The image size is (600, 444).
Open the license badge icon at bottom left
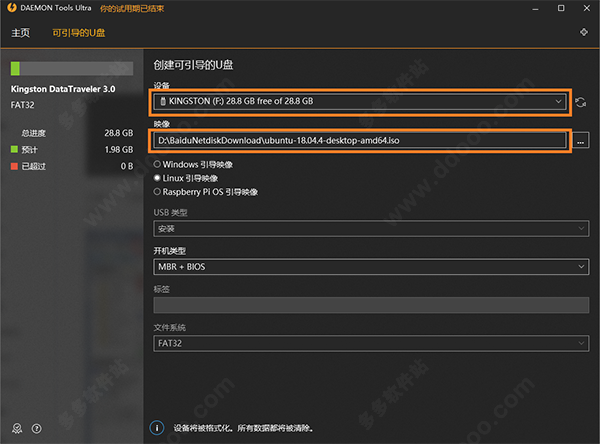click(x=17, y=428)
